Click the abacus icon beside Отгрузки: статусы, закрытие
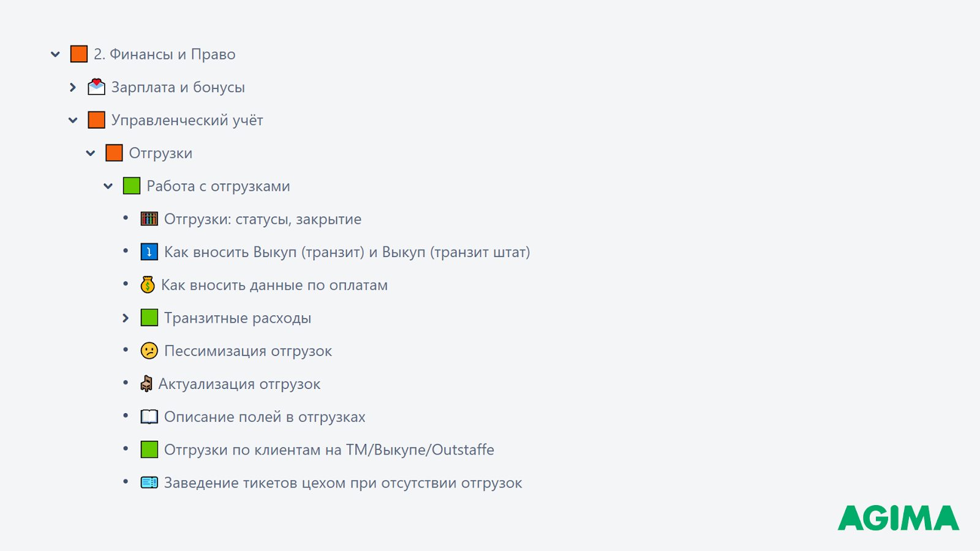The width and height of the screenshot is (980, 551). [149, 219]
